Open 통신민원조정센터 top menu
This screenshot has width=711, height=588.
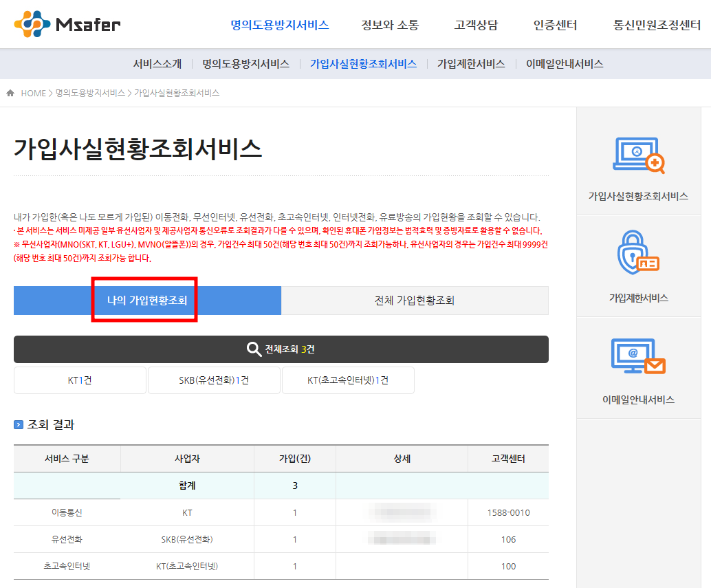(657, 25)
